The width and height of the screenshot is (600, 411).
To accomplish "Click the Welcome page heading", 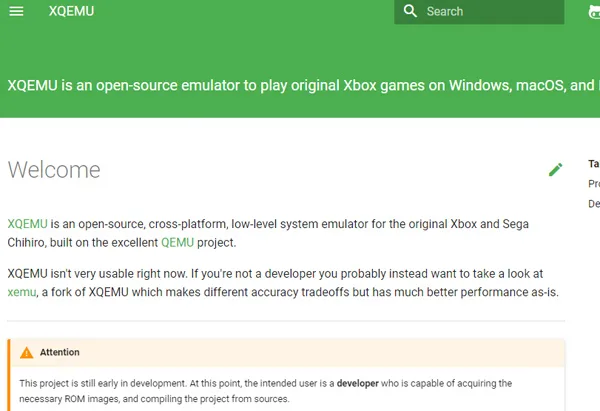I will click(x=54, y=170).
